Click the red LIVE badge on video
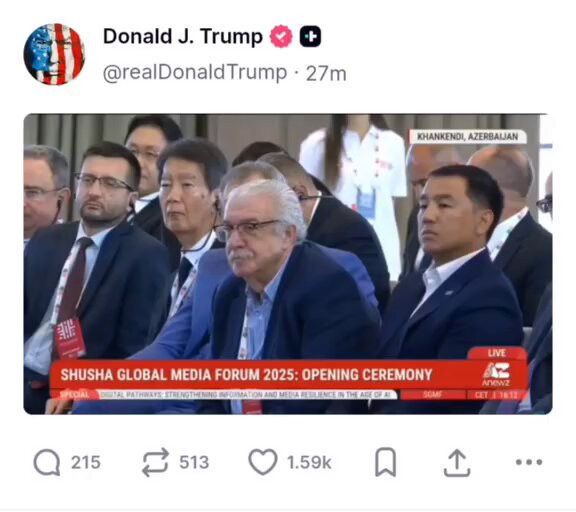 click(x=497, y=353)
